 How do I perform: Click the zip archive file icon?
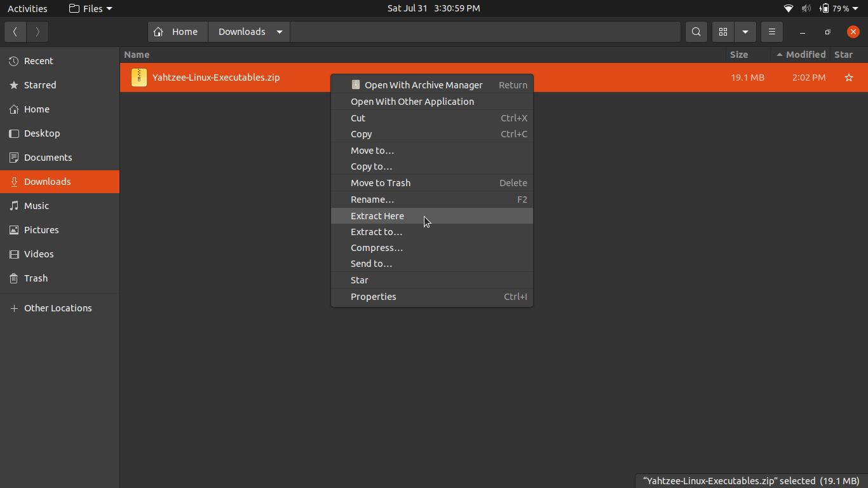[x=139, y=78]
